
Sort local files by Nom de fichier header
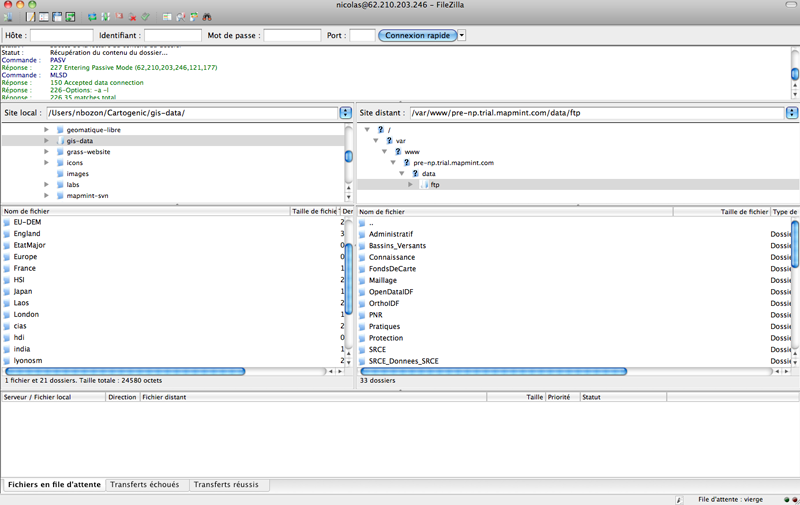[145, 211]
